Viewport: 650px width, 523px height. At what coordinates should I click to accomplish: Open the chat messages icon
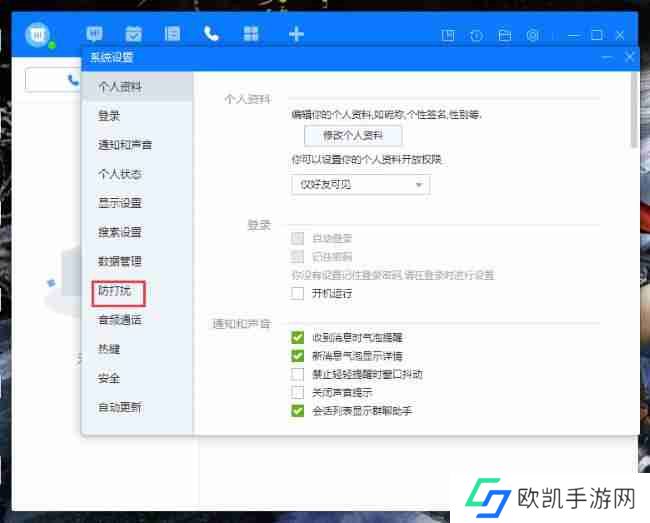tap(95, 34)
